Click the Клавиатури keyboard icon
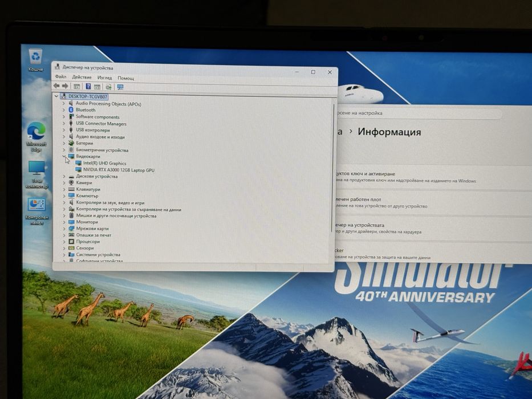Image resolution: width=532 pixels, height=399 pixels. click(x=71, y=189)
